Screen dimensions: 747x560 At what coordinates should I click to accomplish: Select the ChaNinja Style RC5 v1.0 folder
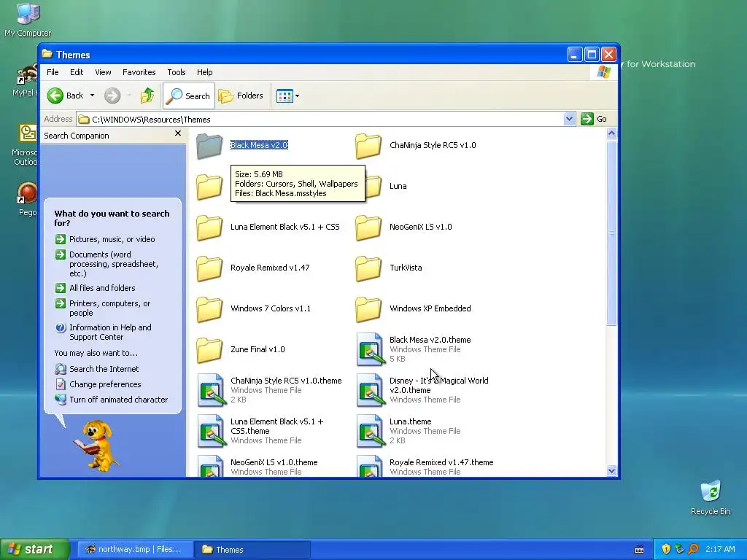coord(415,145)
